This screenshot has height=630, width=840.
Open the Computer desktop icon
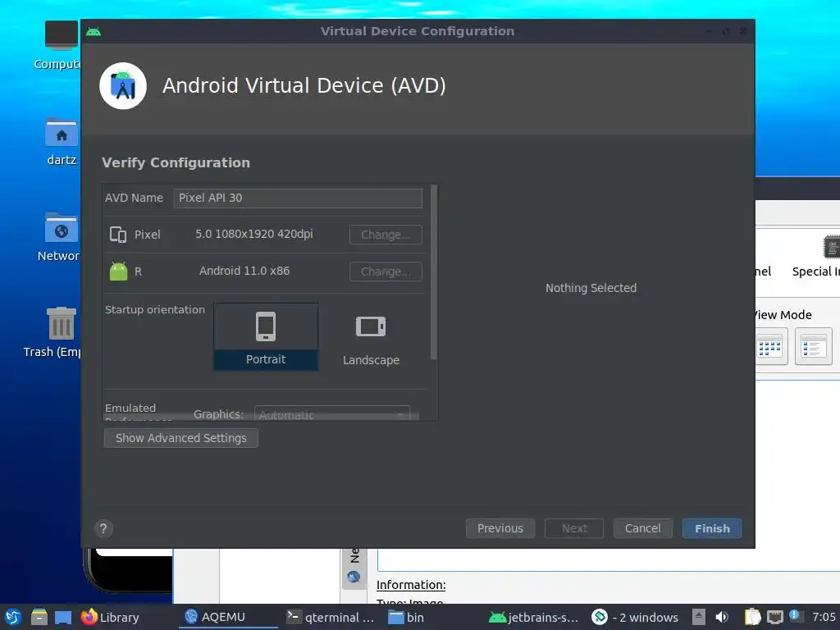61,35
